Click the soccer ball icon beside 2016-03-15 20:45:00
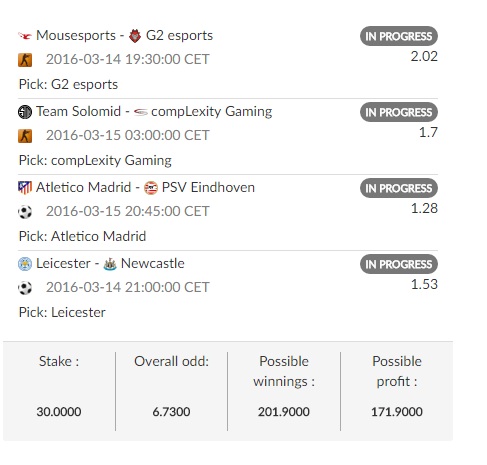 [x=25, y=212]
